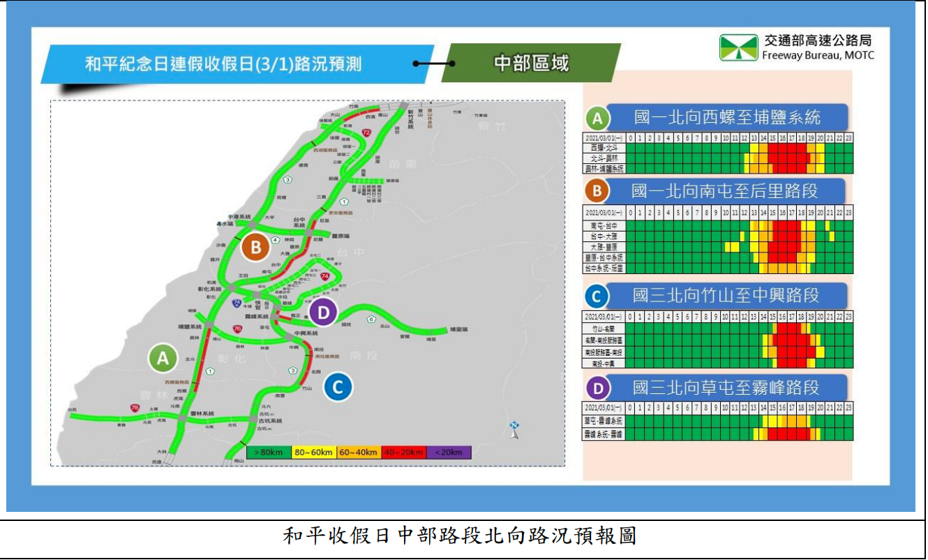This screenshot has height=560, width=928.
Task: Click the green 中部區域 banner
Action: click(531, 63)
